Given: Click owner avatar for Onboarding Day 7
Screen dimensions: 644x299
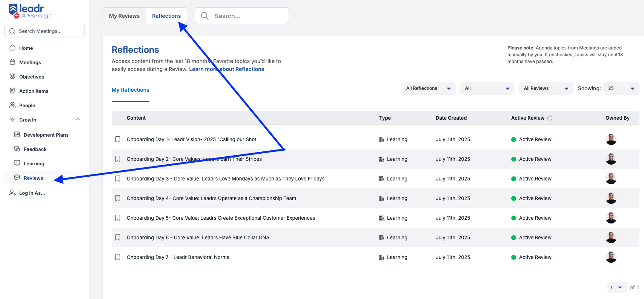Looking at the screenshot, I should tap(611, 257).
